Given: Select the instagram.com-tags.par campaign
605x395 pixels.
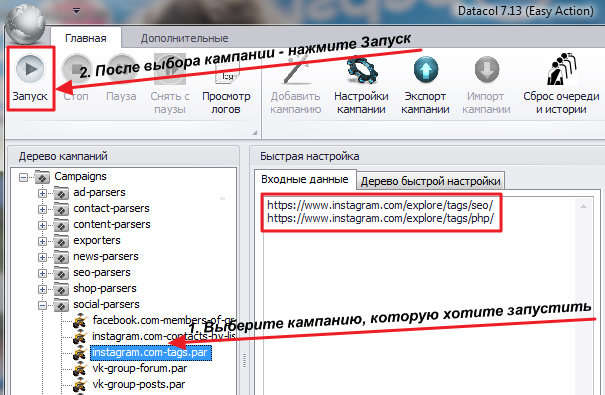Looking at the screenshot, I should tap(151, 353).
